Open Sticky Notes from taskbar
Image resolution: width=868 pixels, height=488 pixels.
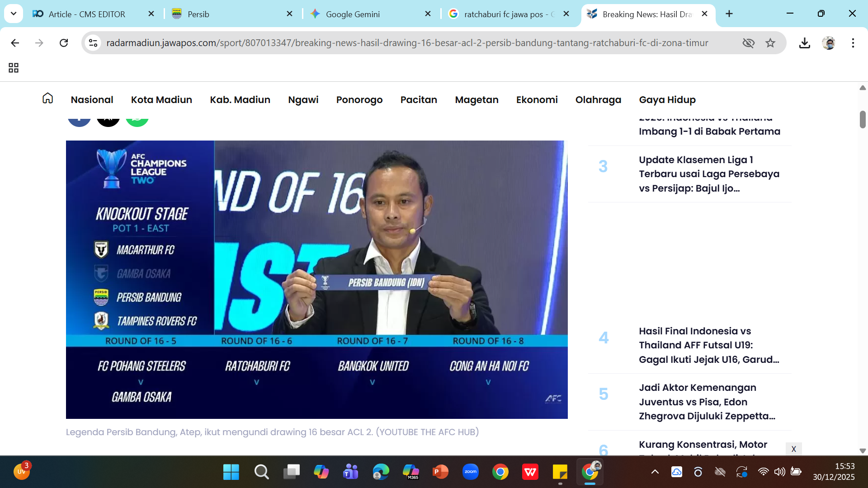click(560, 472)
